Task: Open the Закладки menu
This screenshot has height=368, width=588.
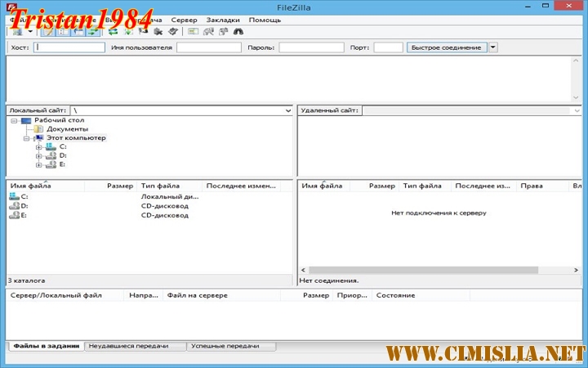Action: pyautogui.click(x=223, y=19)
